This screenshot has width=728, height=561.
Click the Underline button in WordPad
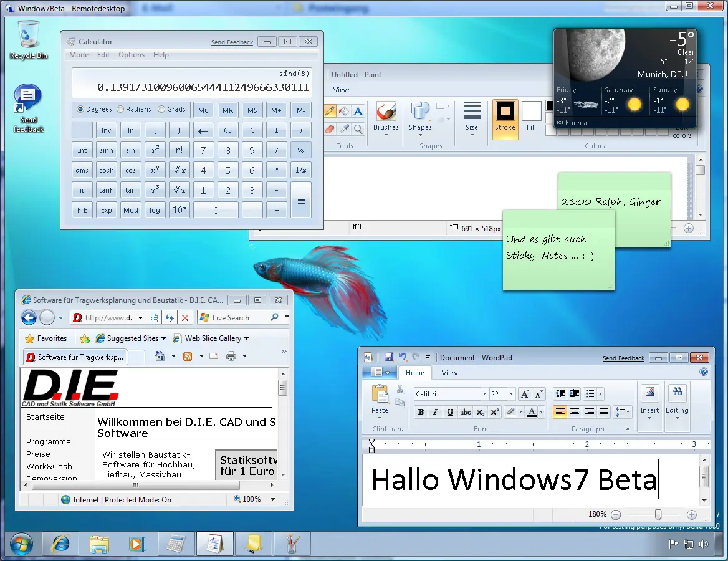[x=450, y=412]
